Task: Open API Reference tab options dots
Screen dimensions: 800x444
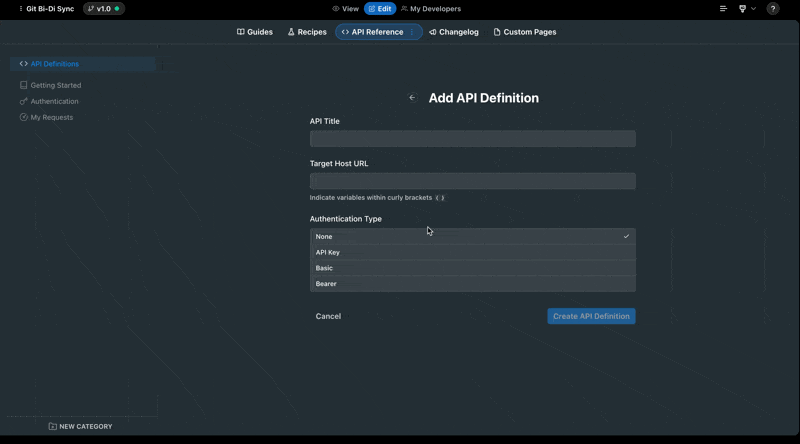Action: pos(412,32)
